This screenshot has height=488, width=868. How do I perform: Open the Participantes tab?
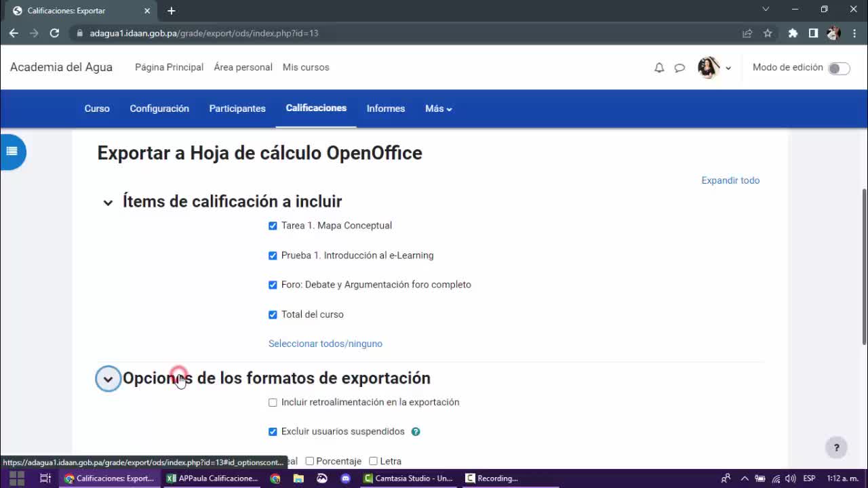click(237, 108)
